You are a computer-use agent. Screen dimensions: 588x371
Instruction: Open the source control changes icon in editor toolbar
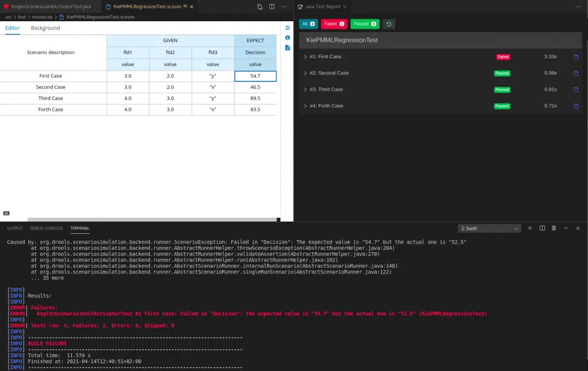tap(260, 7)
